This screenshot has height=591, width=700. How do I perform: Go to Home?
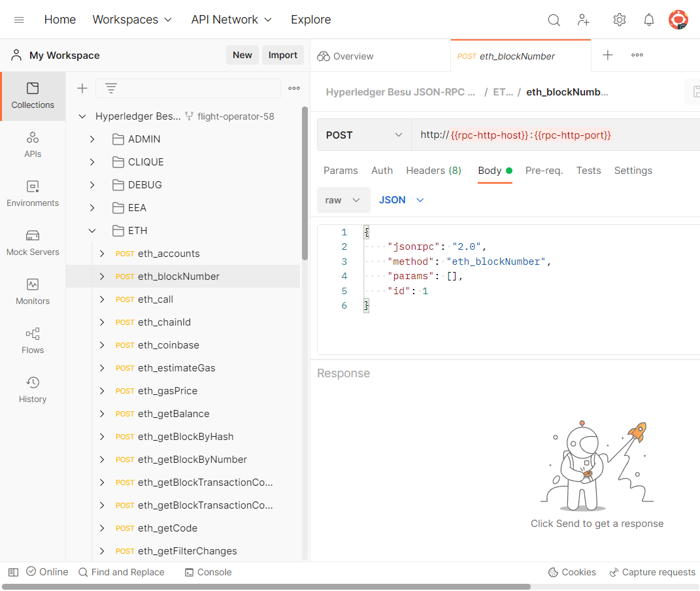point(60,20)
